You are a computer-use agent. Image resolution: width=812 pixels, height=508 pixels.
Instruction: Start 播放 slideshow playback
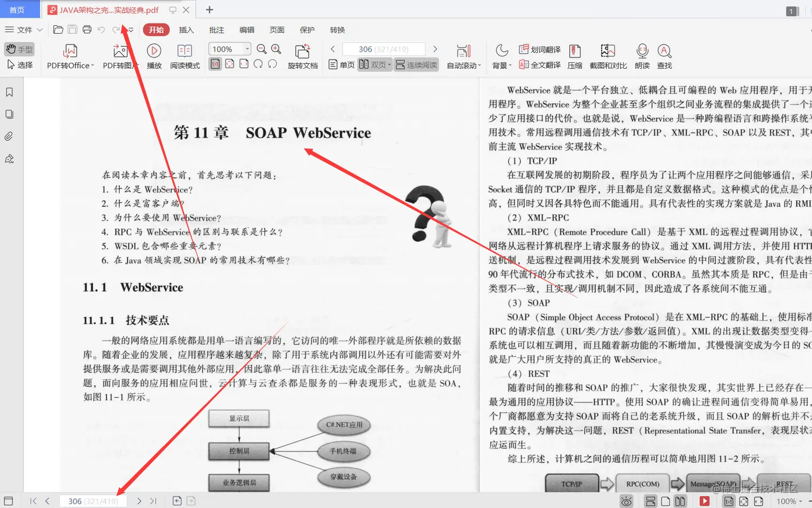click(x=154, y=56)
